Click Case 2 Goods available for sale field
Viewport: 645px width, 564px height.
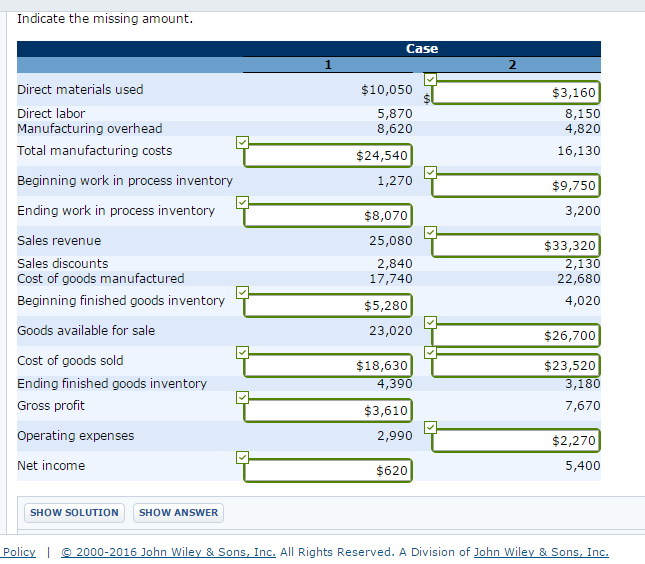coord(516,335)
